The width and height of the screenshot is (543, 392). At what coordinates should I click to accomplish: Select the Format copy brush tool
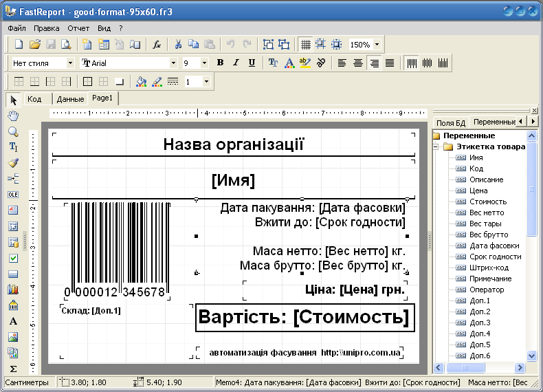(x=13, y=163)
